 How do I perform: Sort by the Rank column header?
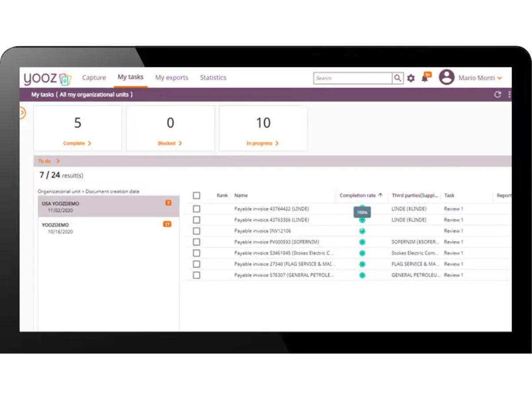pos(222,196)
